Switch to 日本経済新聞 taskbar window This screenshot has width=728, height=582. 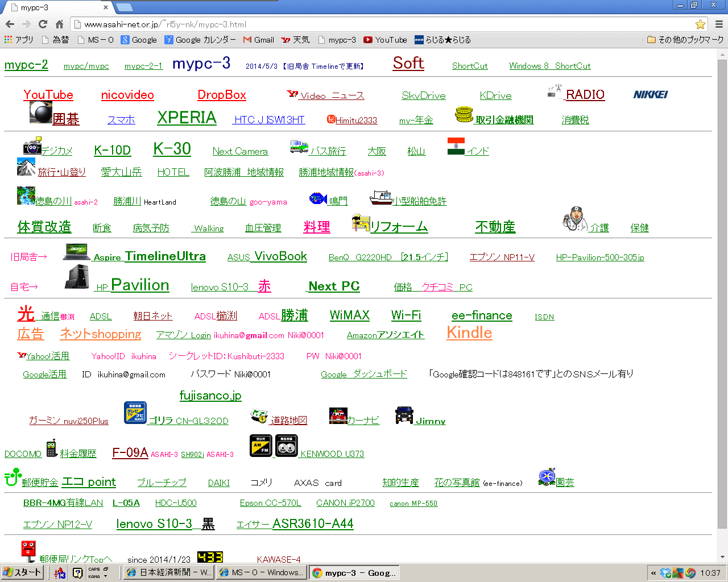pyautogui.click(x=169, y=572)
